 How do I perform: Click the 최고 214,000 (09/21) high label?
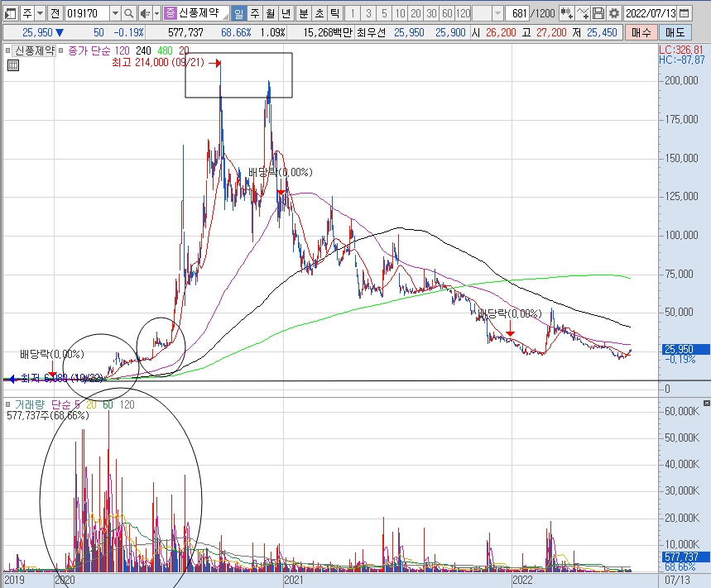coord(158,63)
